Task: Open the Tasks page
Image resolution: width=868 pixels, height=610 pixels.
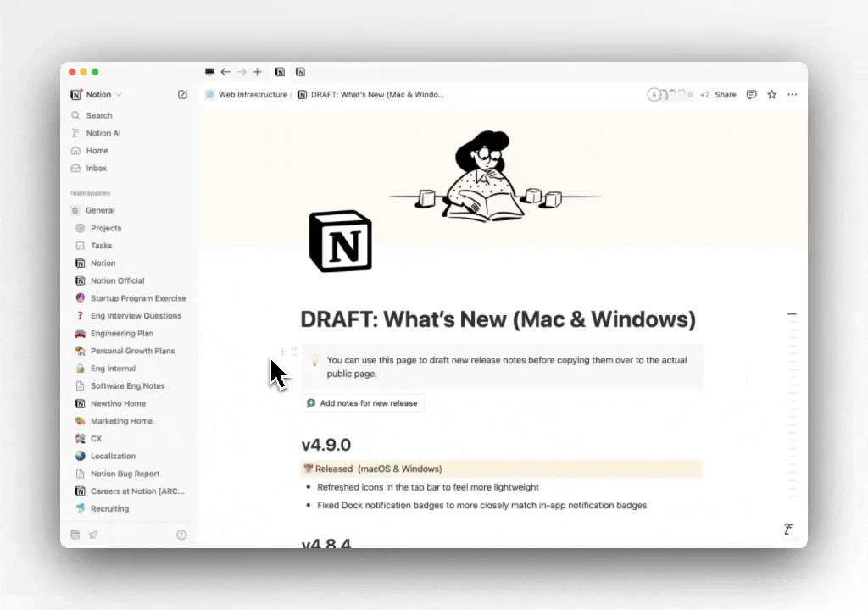Action: pyautogui.click(x=102, y=246)
